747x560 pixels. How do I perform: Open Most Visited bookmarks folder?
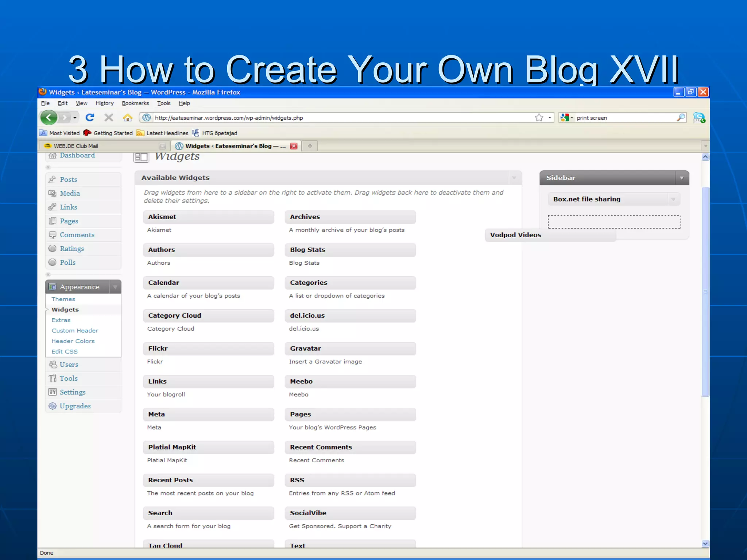[59, 133]
